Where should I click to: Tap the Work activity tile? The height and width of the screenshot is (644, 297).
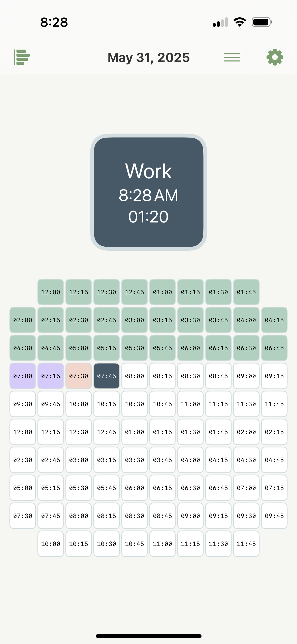[149, 192]
